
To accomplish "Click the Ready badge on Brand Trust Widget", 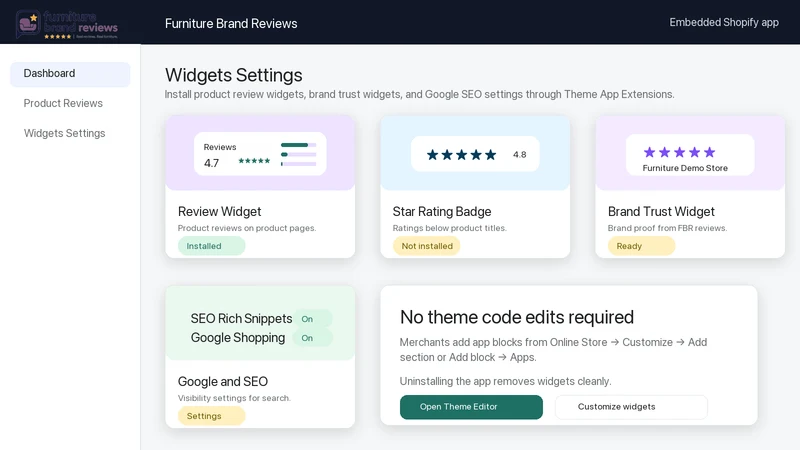I will 641,246.
